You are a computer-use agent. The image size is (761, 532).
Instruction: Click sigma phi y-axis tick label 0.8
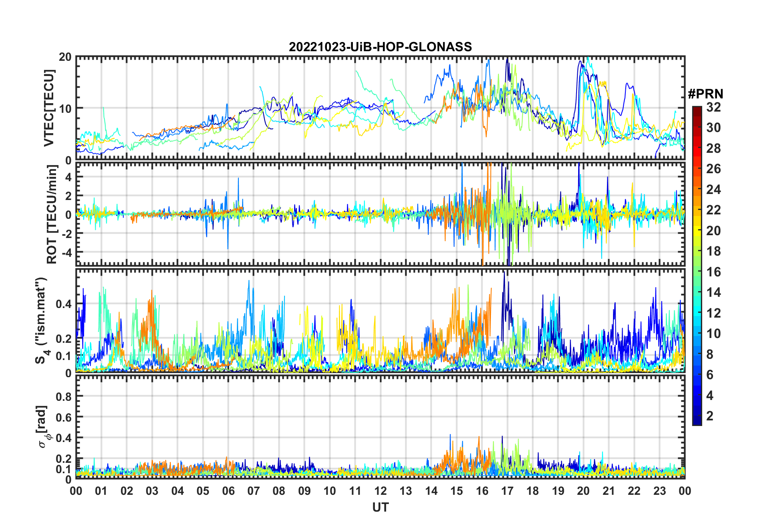[64, 397]
